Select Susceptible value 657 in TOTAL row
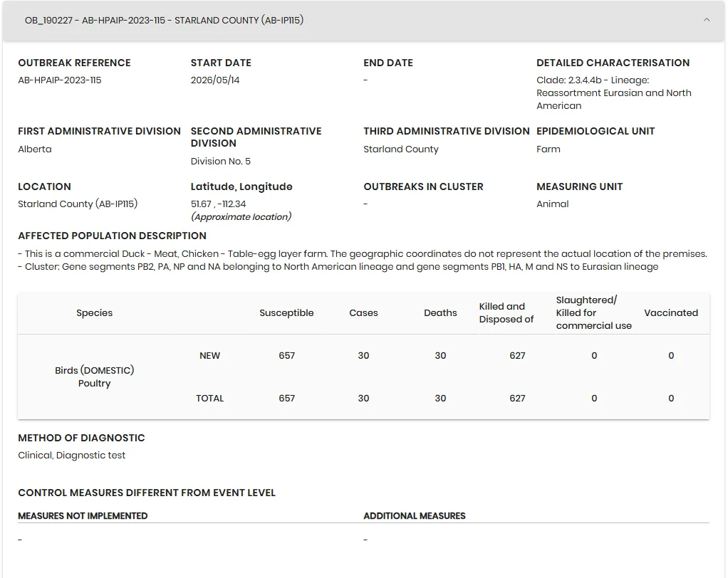728x578 pixels. 286,399
